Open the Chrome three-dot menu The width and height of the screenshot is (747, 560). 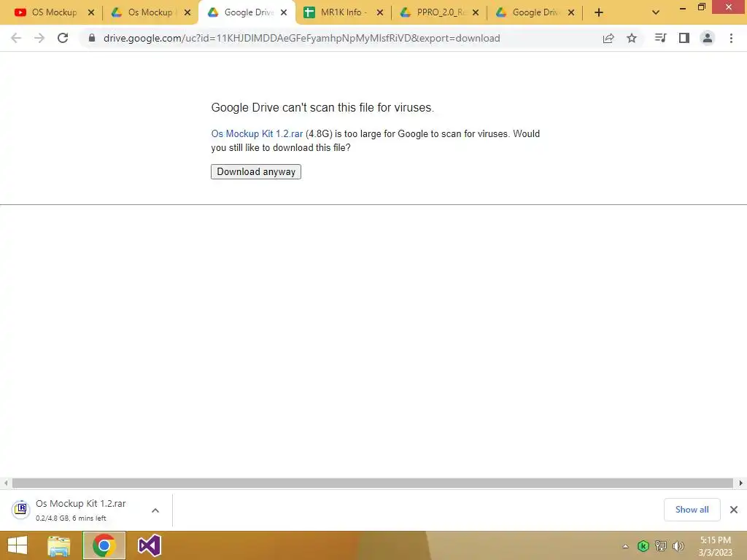731,38
